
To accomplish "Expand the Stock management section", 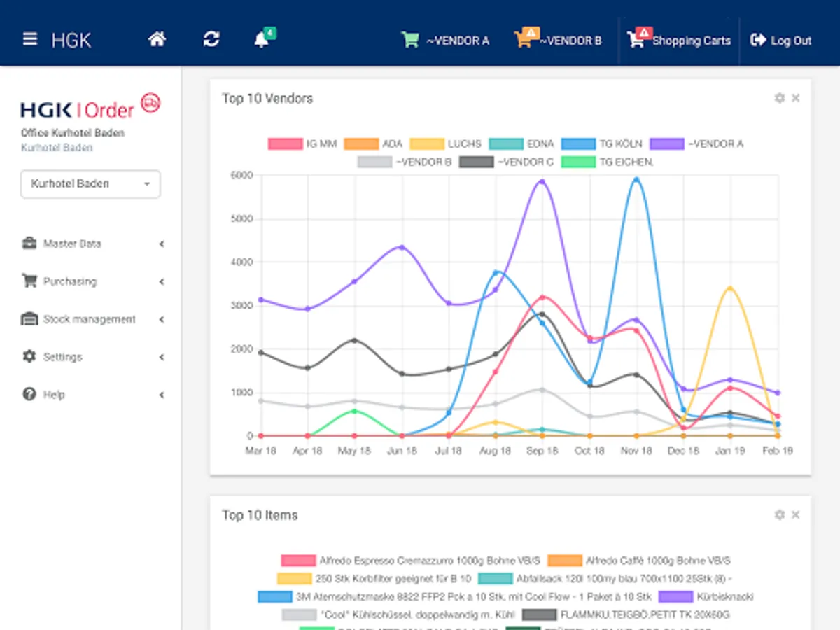I will tap(92, 319).
